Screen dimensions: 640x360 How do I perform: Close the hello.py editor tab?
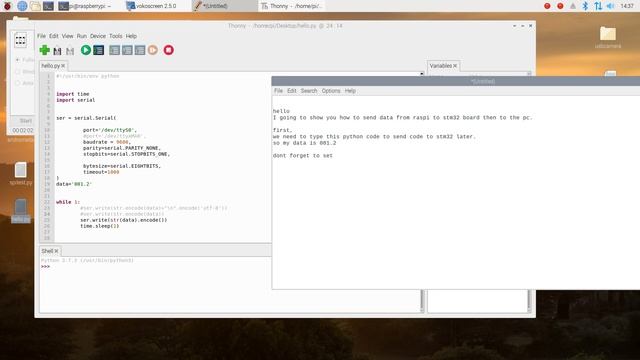coord(63,66)
